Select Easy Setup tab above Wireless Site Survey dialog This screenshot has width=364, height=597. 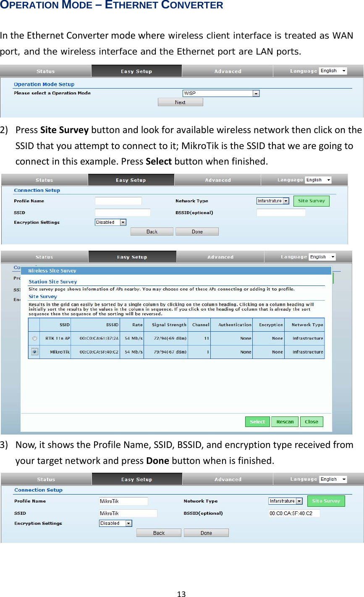point(132,257)
